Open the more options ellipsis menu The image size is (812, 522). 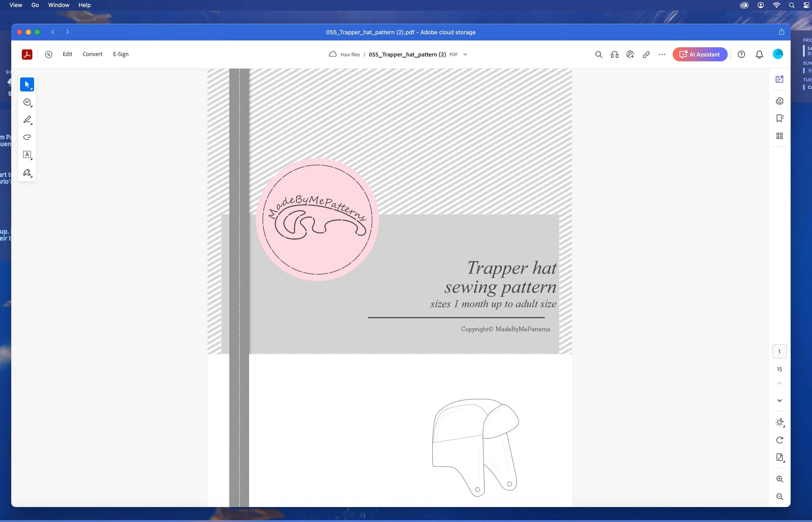tap(662, 55)
